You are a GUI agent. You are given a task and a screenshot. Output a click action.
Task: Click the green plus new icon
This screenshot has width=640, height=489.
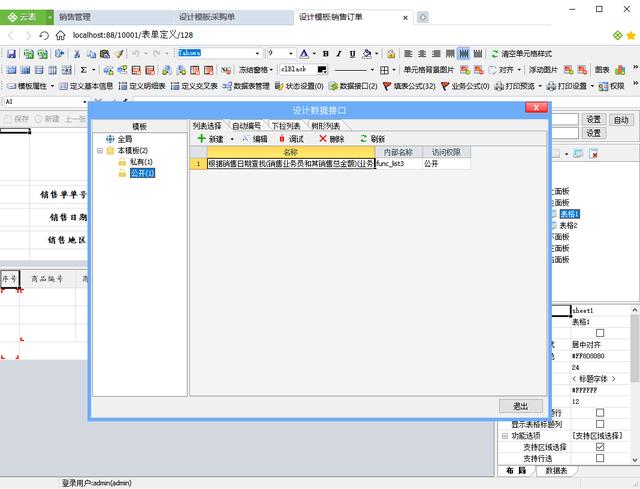(x=201, y=138)
